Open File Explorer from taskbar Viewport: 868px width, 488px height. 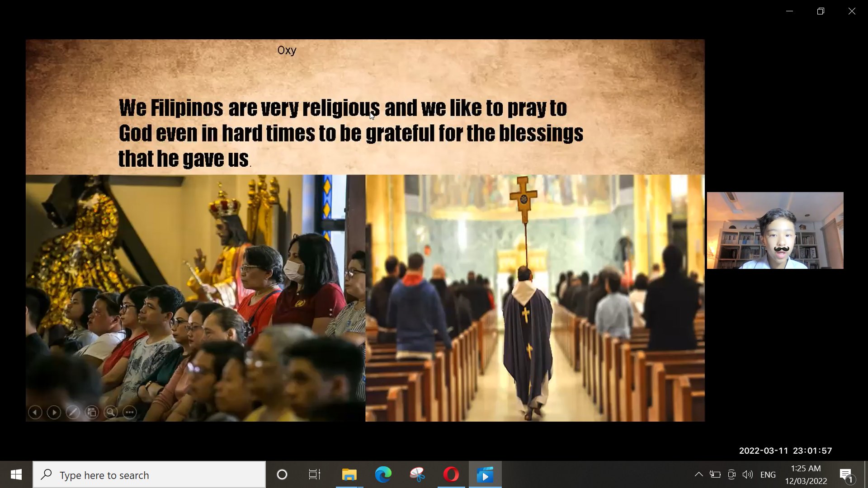[x=349, y=474]
